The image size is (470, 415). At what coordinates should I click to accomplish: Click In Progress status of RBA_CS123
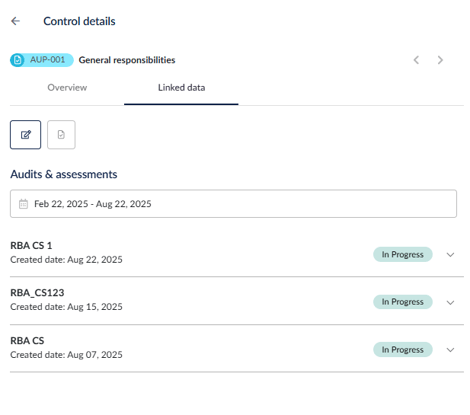(x=403, y=302)
